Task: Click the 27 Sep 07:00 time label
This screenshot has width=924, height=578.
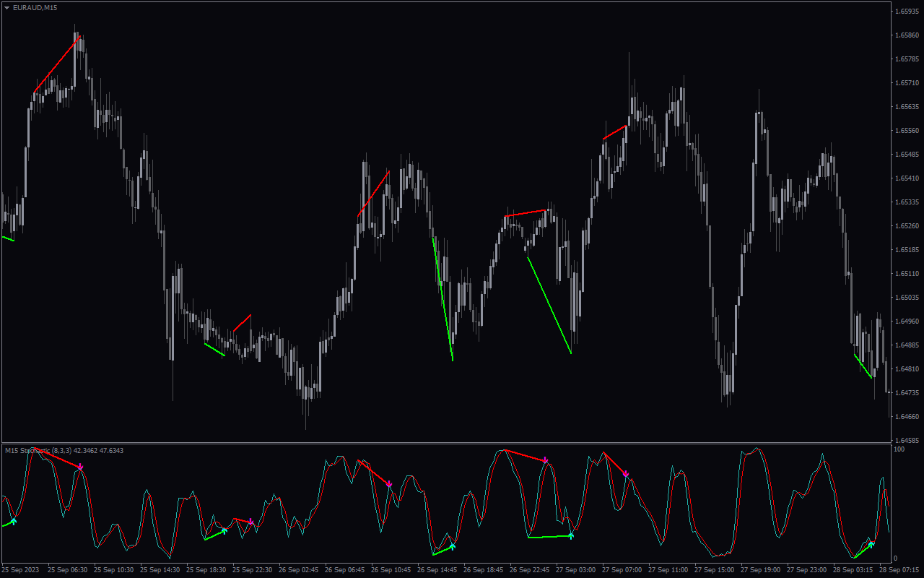Action: [622, 570]
